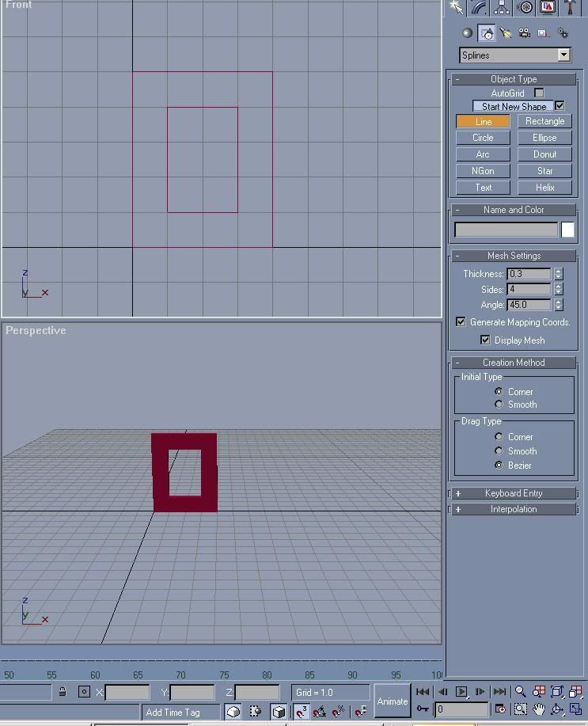The width and height of the screenshot is (588, 726).
Task: Switch to the Modify panel tab
Action: coord(479,8)
